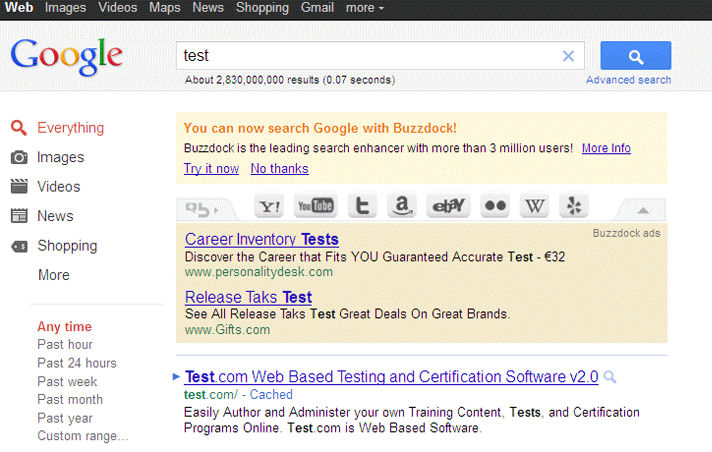Clear the search box with X

coord(568,56)
